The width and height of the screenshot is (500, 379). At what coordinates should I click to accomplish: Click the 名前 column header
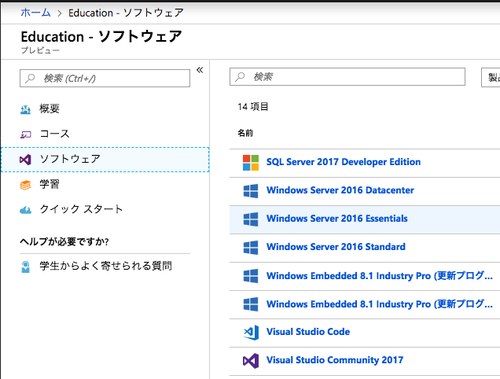point(245,133)
